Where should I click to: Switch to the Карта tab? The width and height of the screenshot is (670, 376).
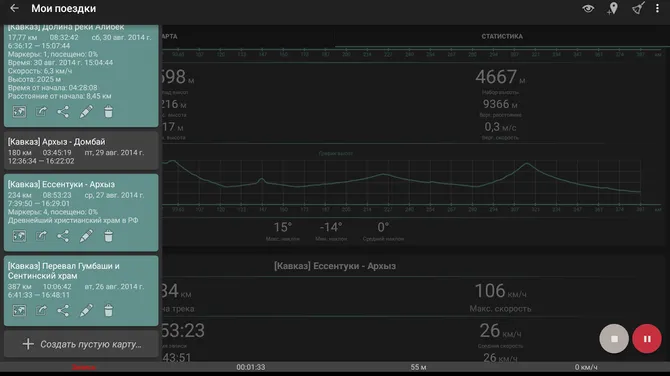(169, 36)
